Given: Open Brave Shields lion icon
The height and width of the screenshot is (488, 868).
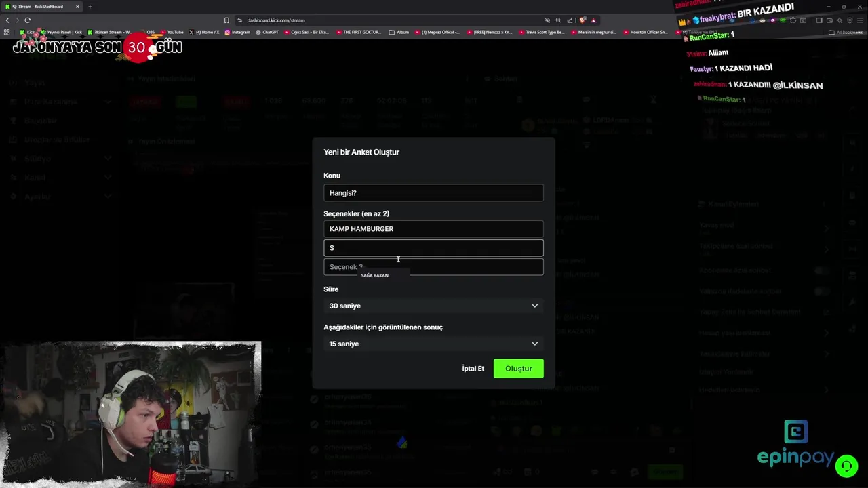Looking at the screenshot, I should [x=583, y=20].
